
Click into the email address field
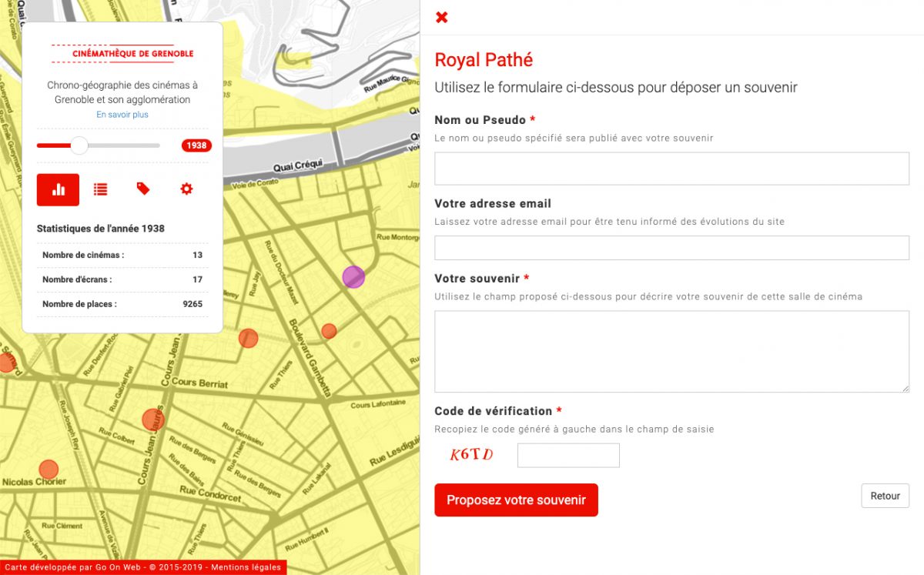tap(671, 248)
